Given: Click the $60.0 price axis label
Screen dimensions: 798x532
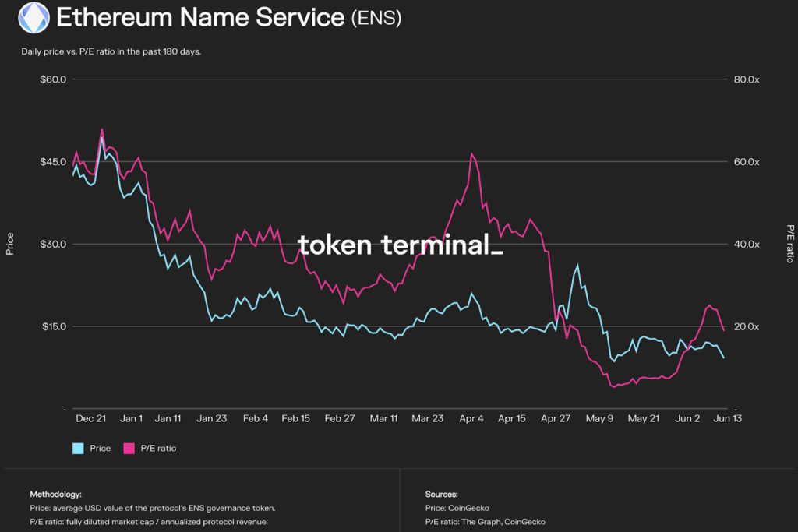Looking at the screenshot, I should point(53,79).
